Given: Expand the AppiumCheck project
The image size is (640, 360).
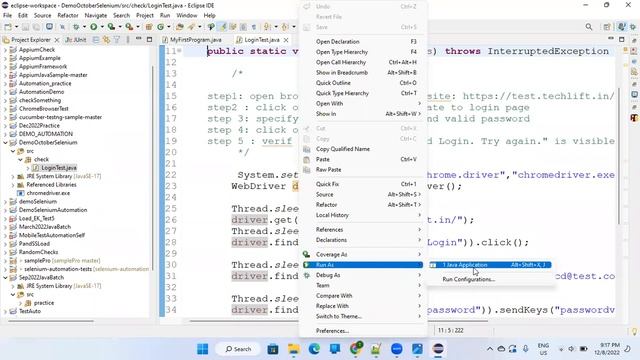Looking at the screenshot, I should pyautogui.click(x=5, y=50).
